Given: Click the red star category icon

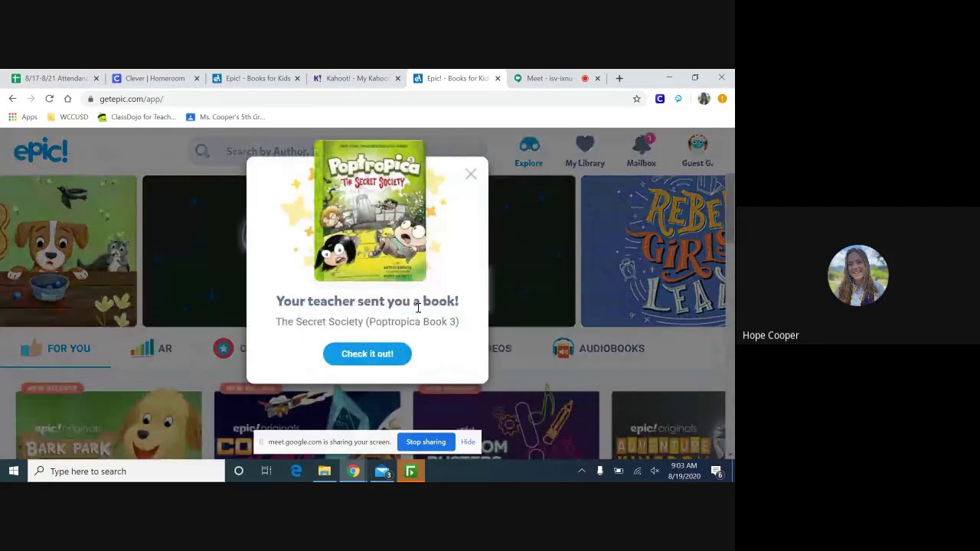Looking at the screenshot, I should (x=224, y=348).
